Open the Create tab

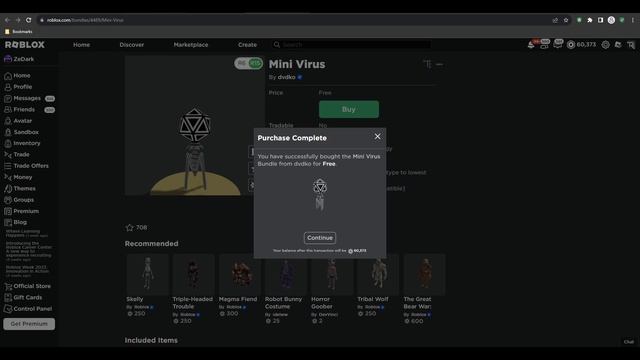coord(247,45)
